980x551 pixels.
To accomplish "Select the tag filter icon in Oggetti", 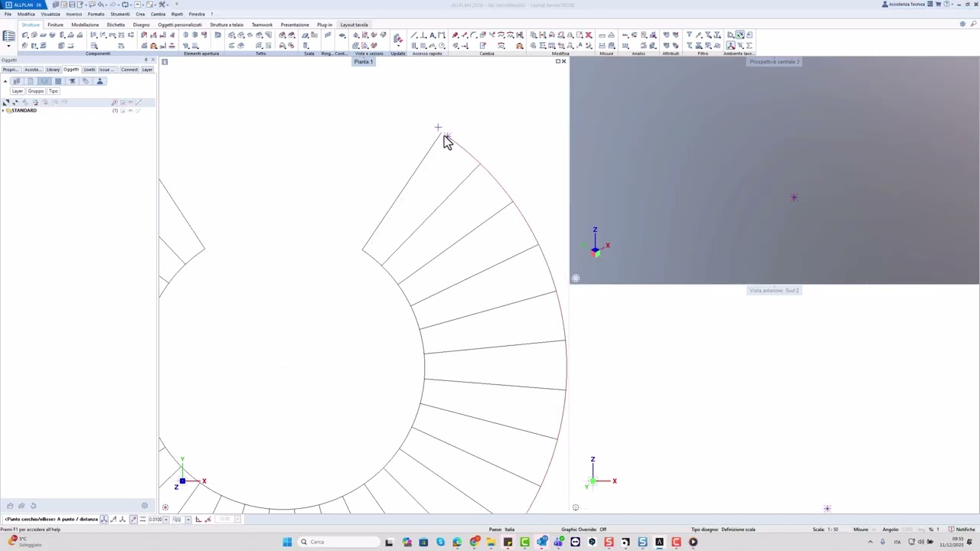I will 86,81.
